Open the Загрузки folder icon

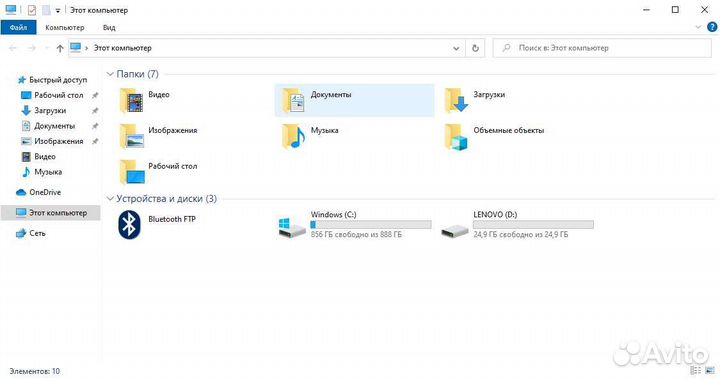pyautogui.click(x=456, y=100)
